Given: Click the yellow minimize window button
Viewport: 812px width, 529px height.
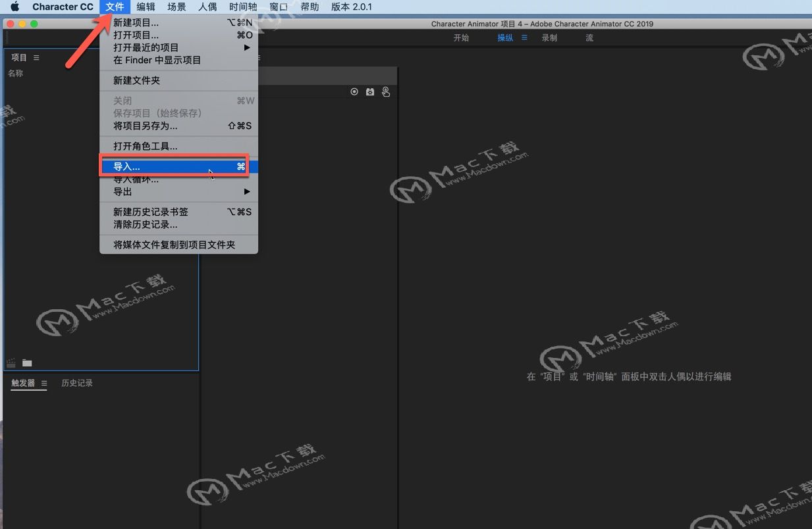Looking at the screenshot, I should click(22, 24).
